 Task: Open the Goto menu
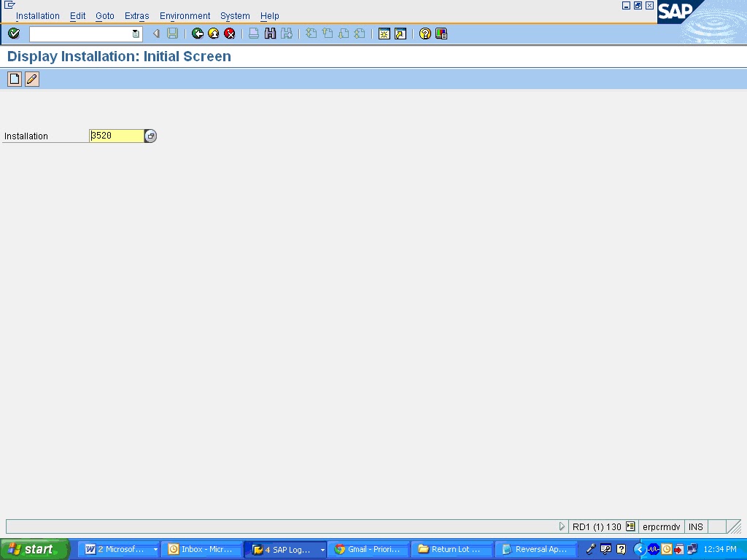[x=105, y=16]
